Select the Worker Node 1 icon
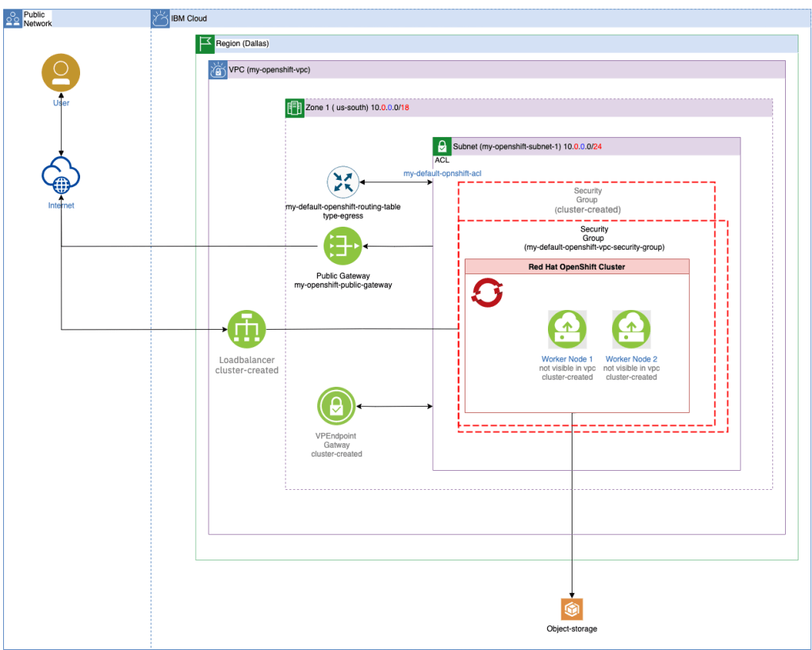 click(x=567, y=328)
